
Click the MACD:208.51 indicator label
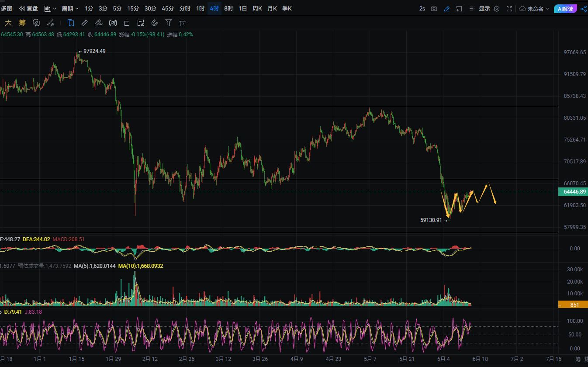(x=69, y=239)
